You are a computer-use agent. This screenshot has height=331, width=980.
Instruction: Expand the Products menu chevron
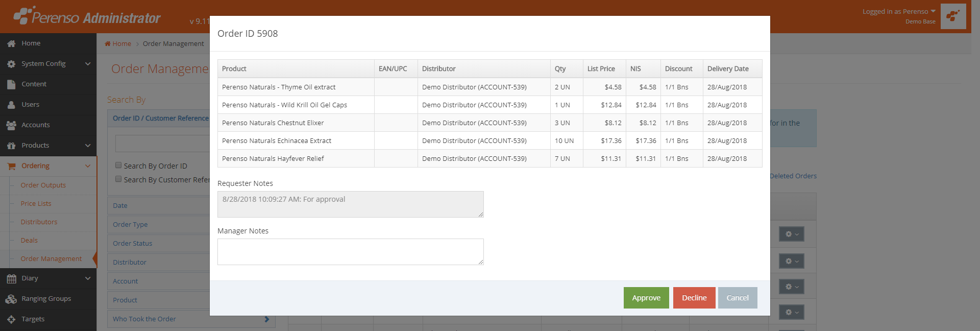(x=88, y=146)
